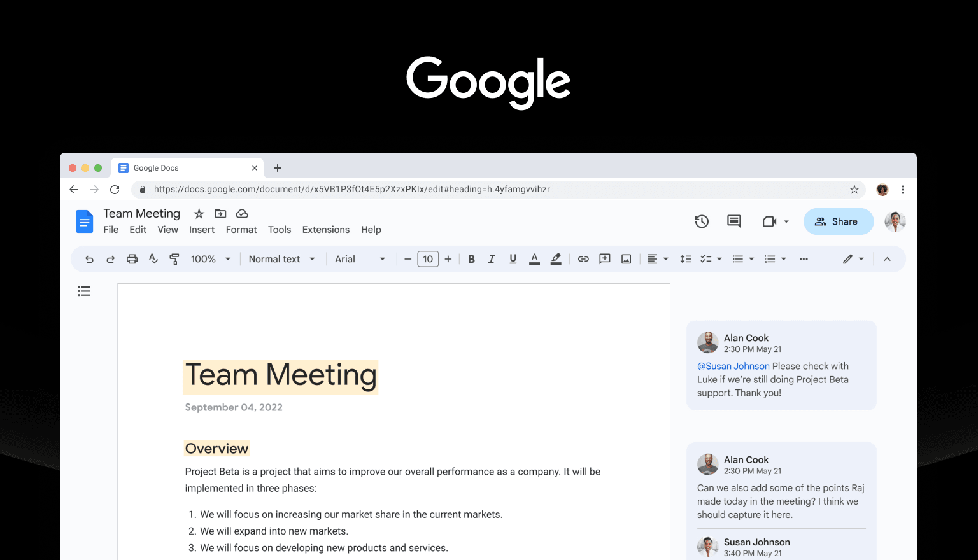Image resolution: width=978 pixels, height=560 pixels.
Task: Open the zoom 100% dropdown
Action: tap(211, 259)
